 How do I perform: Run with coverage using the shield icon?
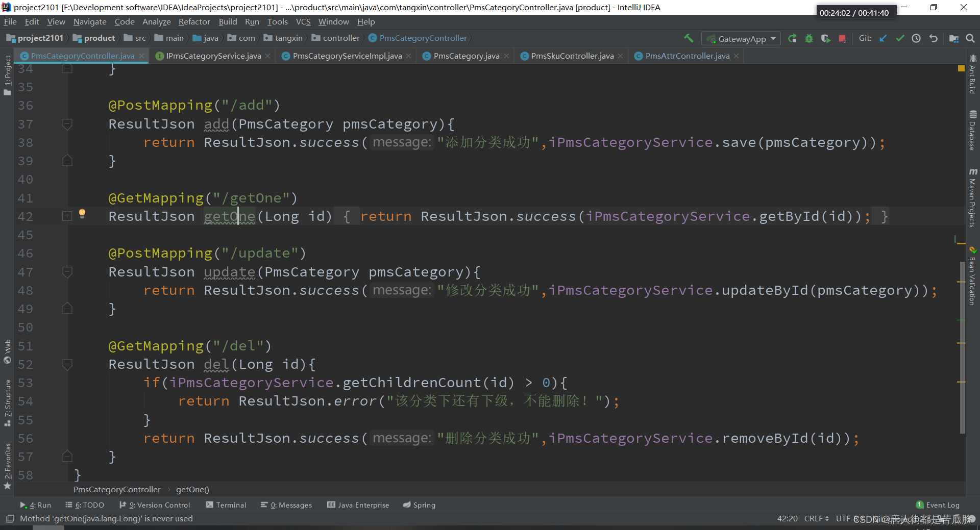(x=825, y=38)
